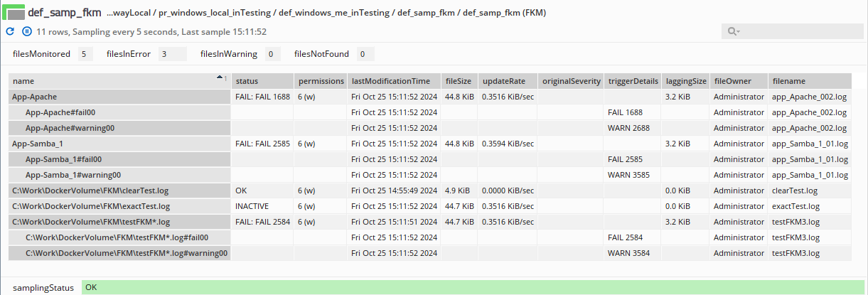868x295 pixels.
Task: Click the filesInError value 3
Action: [x=171, y=54]
